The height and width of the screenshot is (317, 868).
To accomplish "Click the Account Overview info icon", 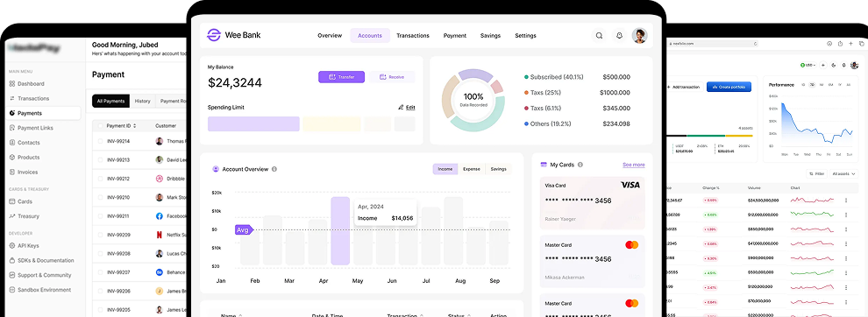I will pyautogui.click(x=274, y=169).
